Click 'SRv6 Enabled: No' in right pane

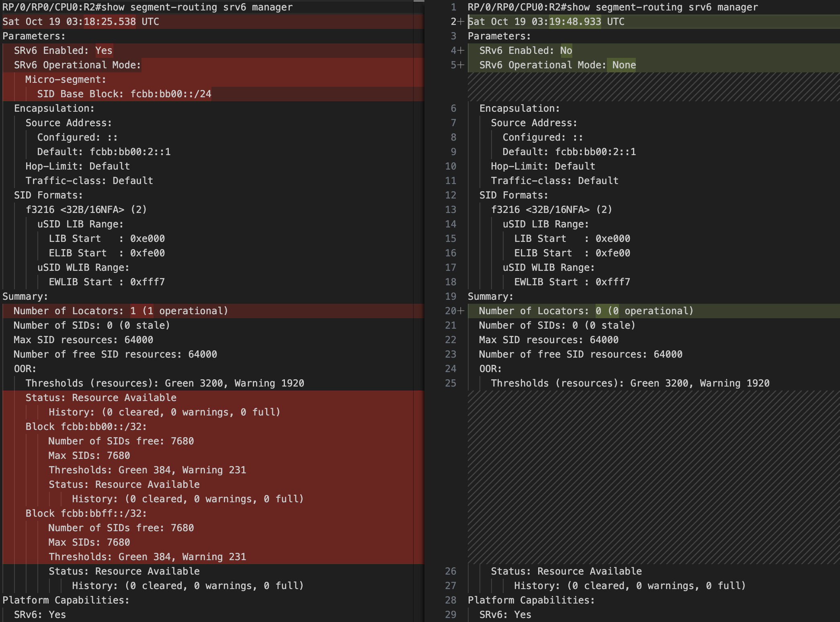click(525, 51)
